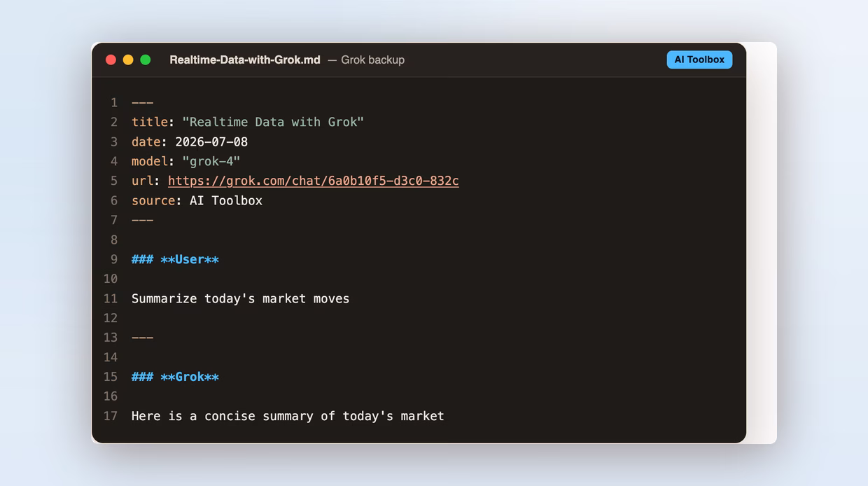This screenshot has height=486, width=868.
Task: Click the --- separator on line 13
Action: point(142,338)
